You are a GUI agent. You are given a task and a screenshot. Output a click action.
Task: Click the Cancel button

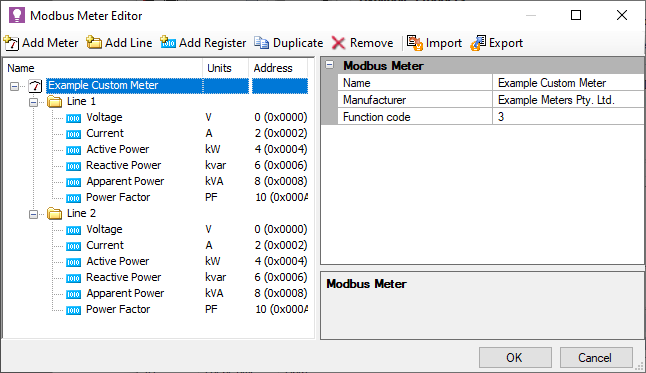click(596, 357)
